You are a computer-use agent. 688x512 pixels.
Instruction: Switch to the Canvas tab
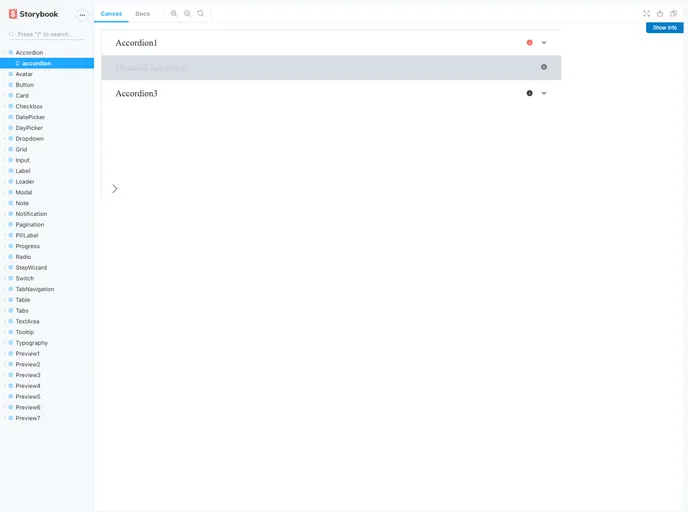pos(111,14)
